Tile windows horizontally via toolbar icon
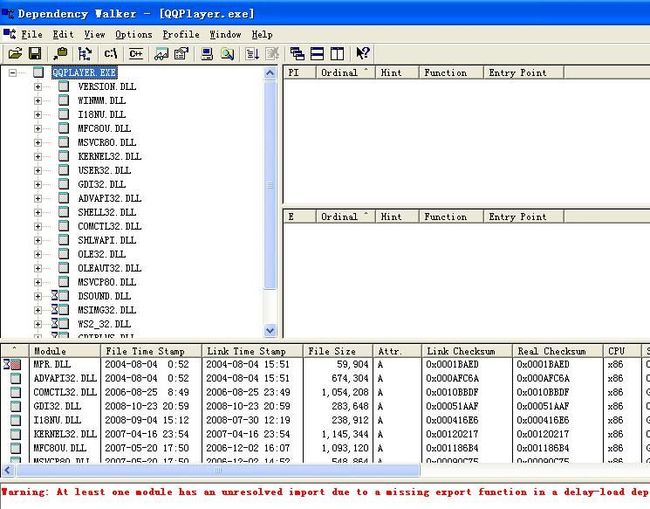Screen dimensions: 650x509 coord(317,53)
